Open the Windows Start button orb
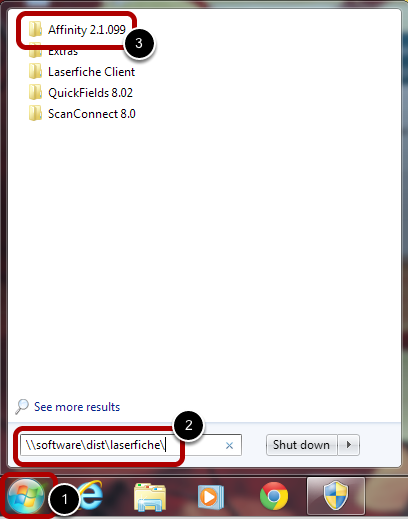The width and height of the screenshot is (408, 519). coord(26,496)
